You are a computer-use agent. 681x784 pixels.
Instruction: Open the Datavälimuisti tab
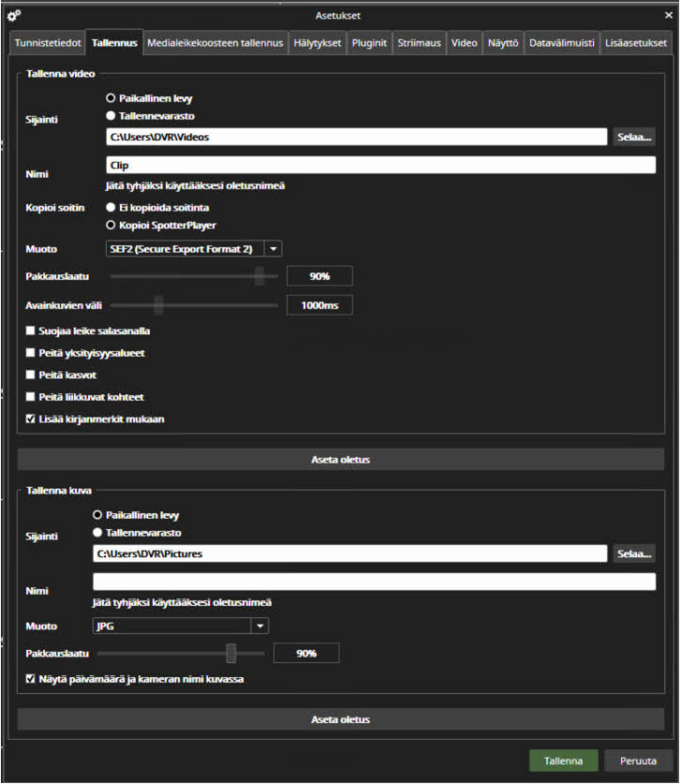(x=561, y=43)
